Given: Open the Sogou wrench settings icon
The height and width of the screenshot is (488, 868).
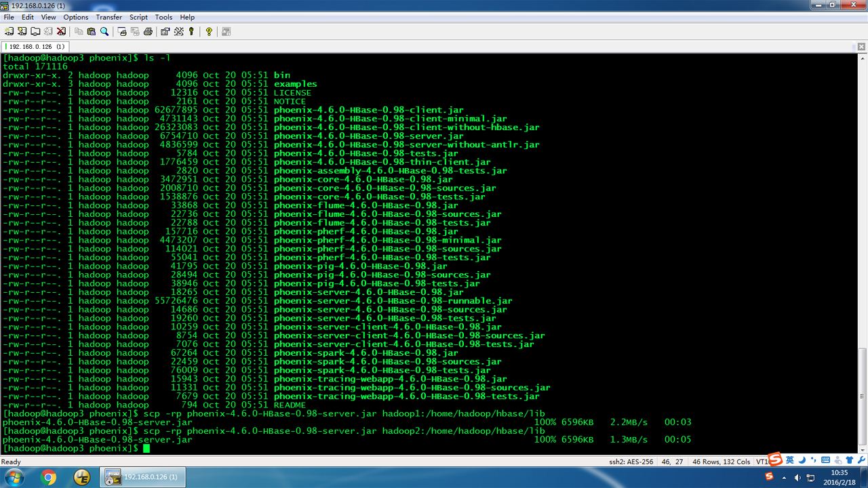Looking at the screenshot, I should point(861,460).
